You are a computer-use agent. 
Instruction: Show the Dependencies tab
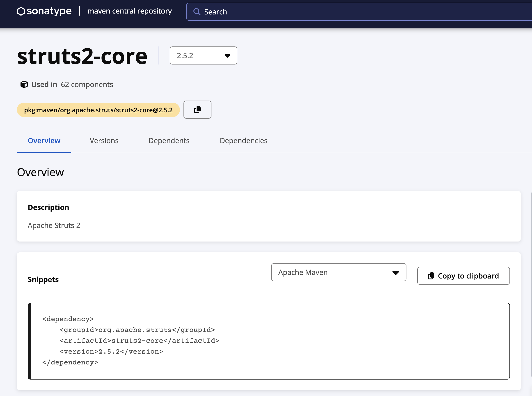[243, 141]
